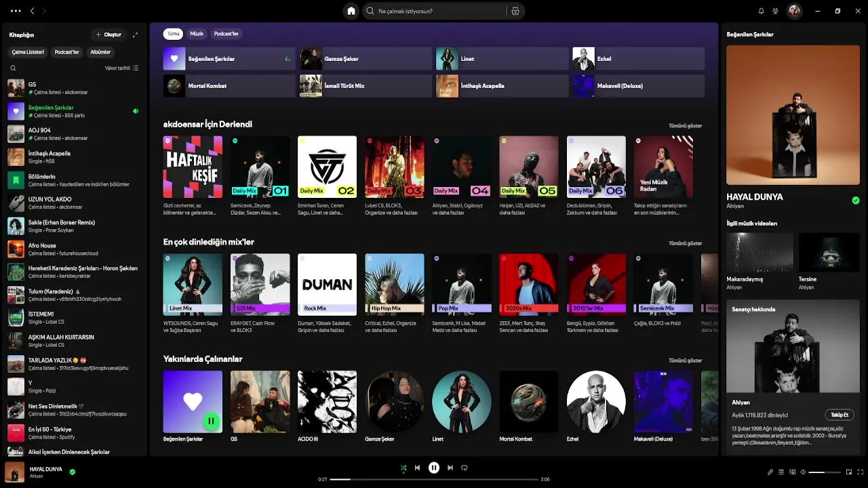Expand the library to full view

coord(135,35)
